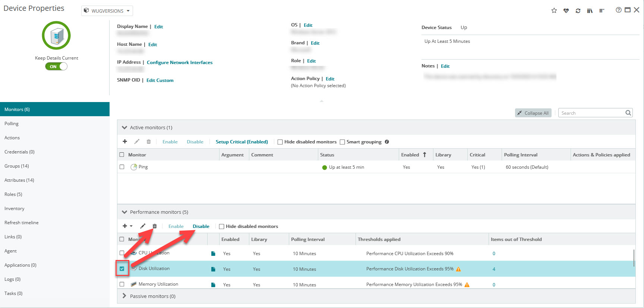Check Hide disabled monitors in Active monitors
This screenshot has height=308, width=644.
click(x=280, y=142)
